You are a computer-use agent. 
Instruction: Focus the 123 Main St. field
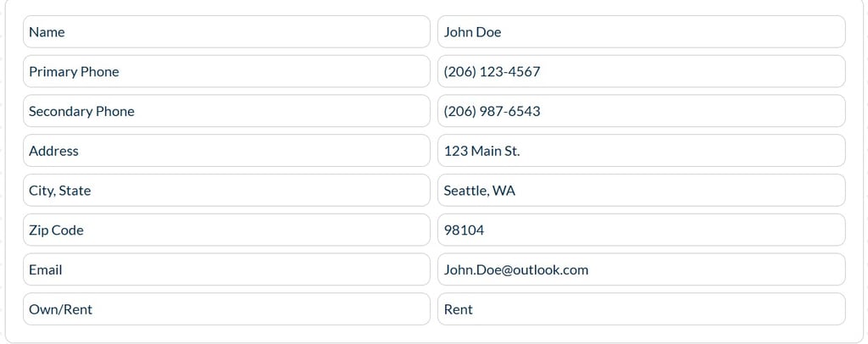641,151
